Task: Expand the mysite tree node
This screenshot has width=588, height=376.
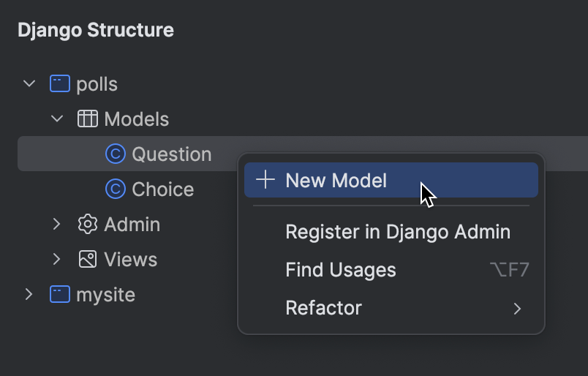Action: point(29,295)
